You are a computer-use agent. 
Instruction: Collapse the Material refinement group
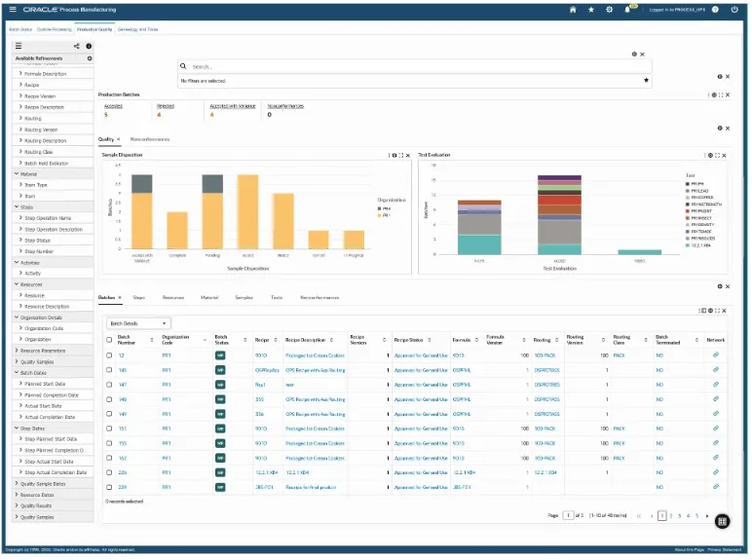[17, 173]
